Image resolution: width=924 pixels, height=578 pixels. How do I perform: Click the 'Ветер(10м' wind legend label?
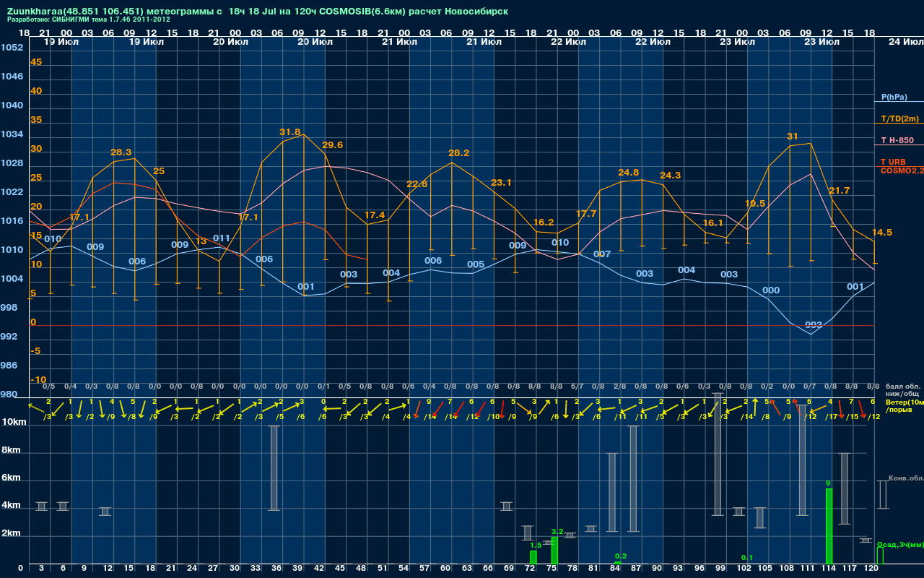coord(905,401)
